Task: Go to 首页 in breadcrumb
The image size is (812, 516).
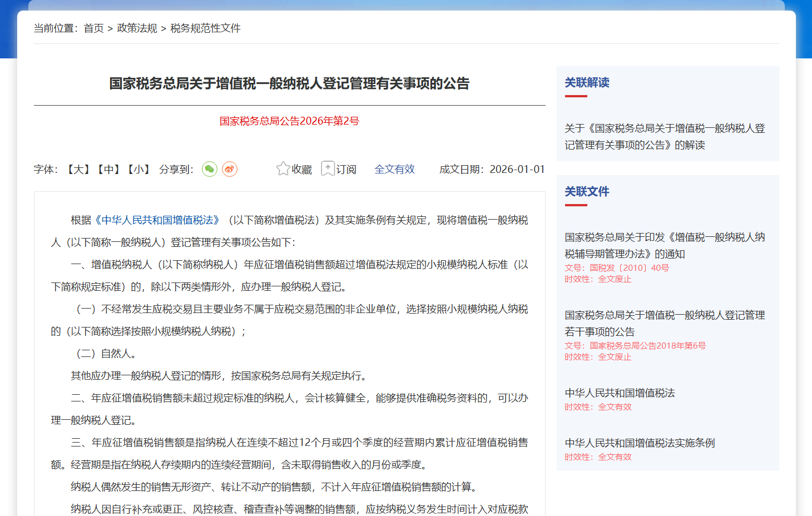Action: tap(93, 28)
